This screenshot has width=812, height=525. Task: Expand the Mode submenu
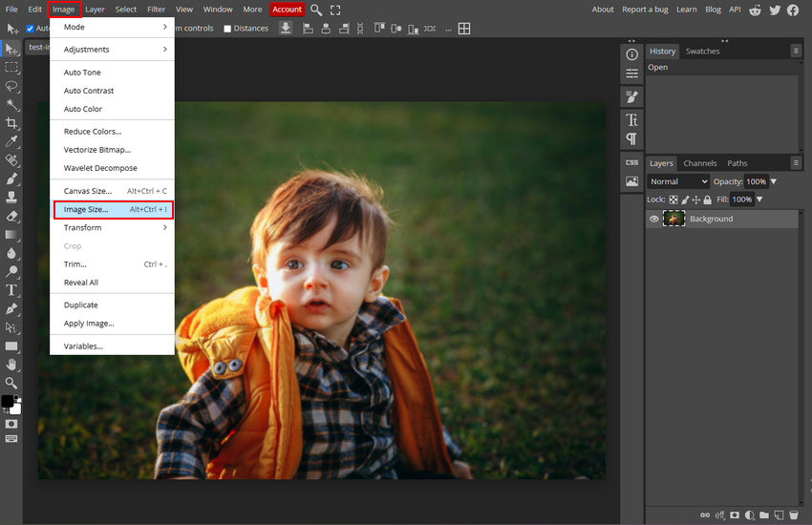point(112,27)
